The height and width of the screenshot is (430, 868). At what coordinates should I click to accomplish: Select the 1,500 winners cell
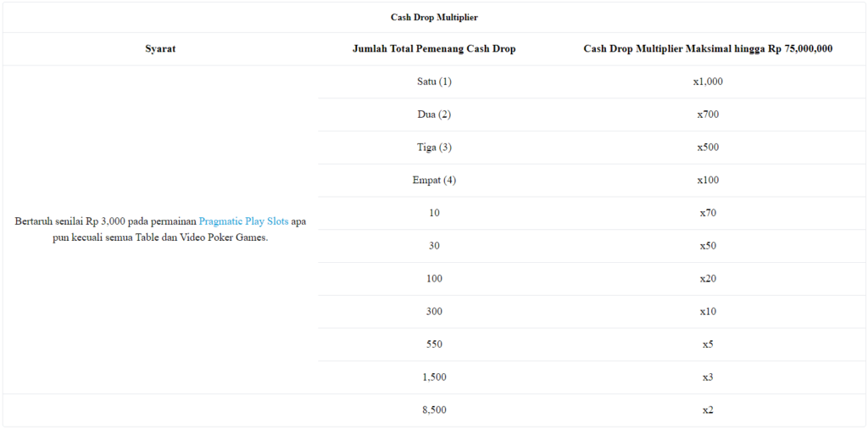(x=434, y=377)
